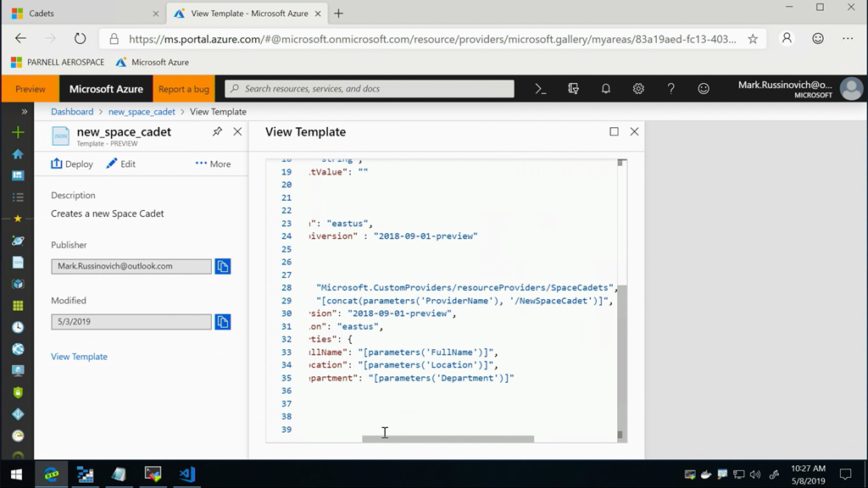Screen dimensions: 868x488
Task: Click the Create a resource plus icon
Action: pyautogui.click(x=18, y=133)
